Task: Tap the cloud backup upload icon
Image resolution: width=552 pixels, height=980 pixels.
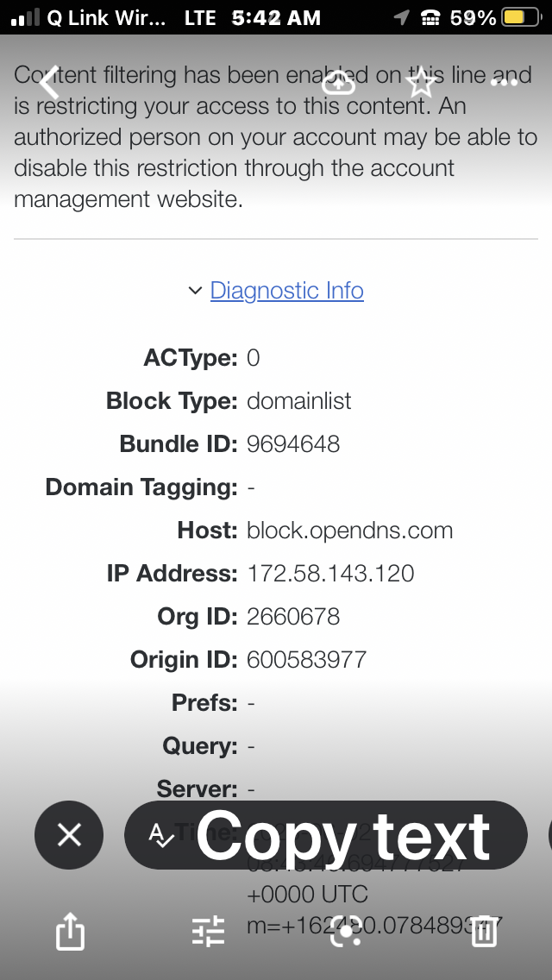Action: coord(338,84)
